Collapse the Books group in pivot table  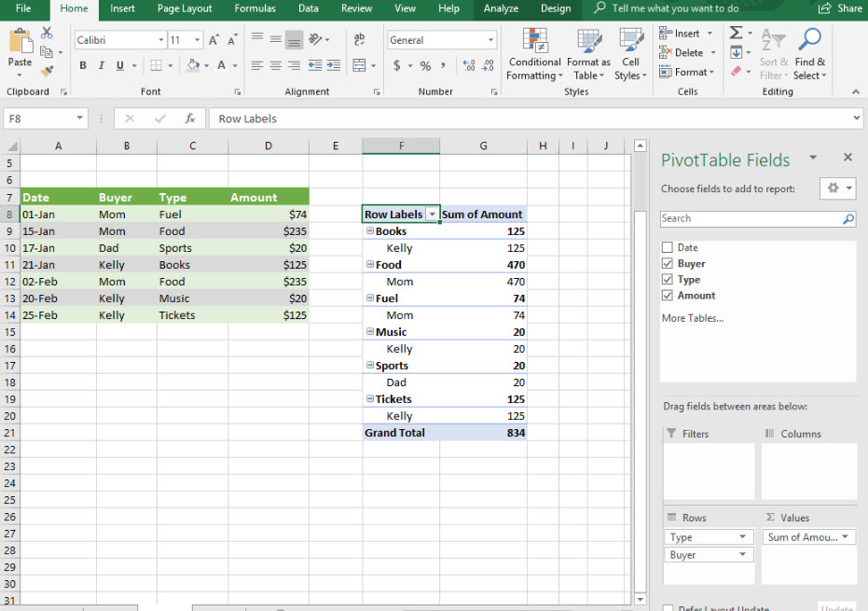pyautogui.click(x=370, y=231)
